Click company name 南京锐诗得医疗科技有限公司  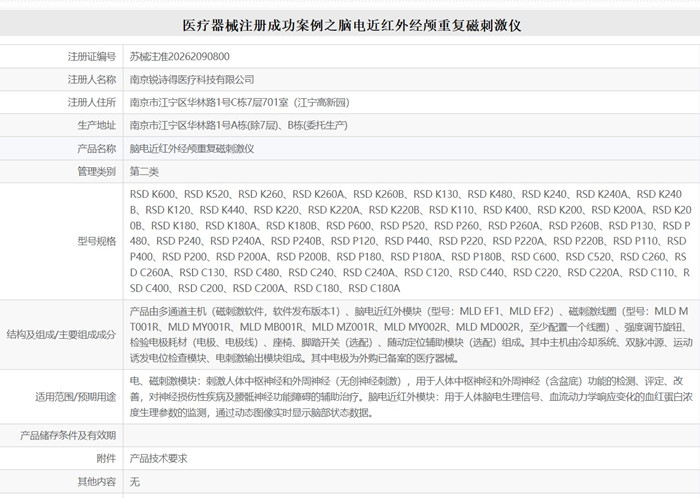[x=192, y=79]
